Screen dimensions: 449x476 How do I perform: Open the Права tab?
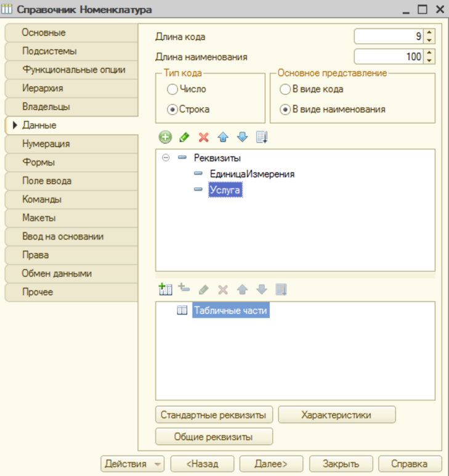71,255
